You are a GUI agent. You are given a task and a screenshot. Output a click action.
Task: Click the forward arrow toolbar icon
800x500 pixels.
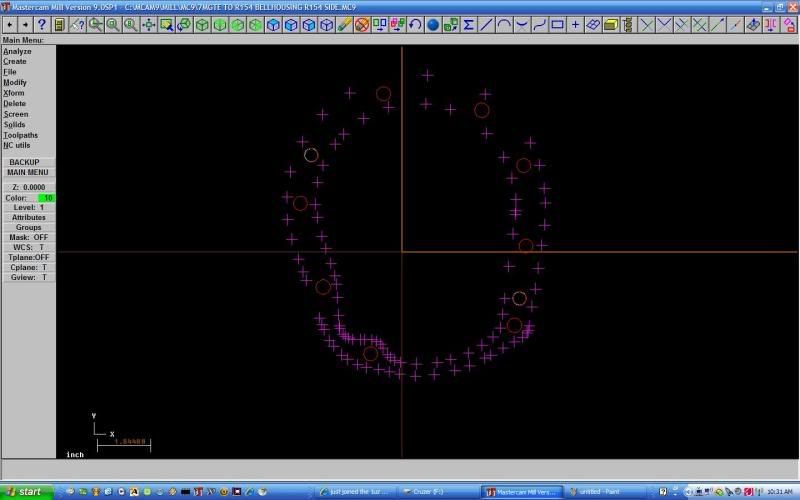25,24
